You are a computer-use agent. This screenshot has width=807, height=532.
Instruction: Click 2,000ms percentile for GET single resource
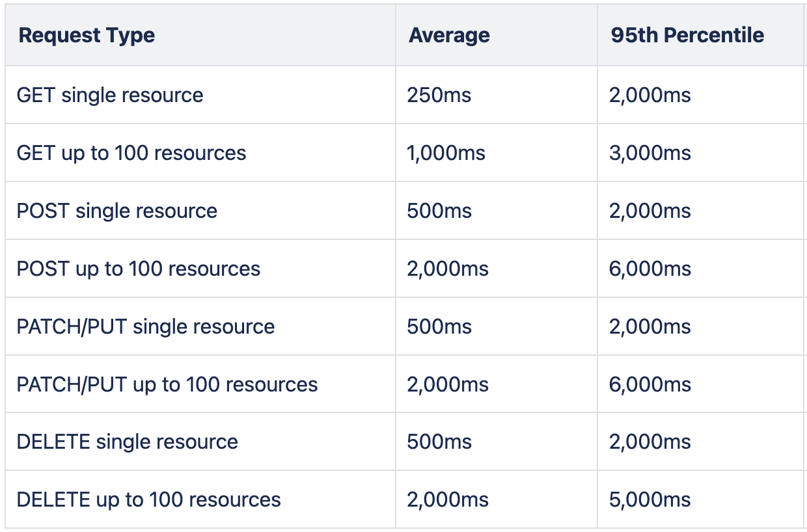click(650, 95)
